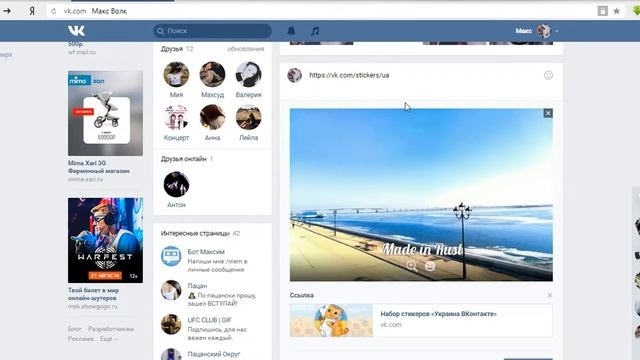Open the Друзья friends list header
Screen dimensions: 640x360
click(x=172, y=49)
